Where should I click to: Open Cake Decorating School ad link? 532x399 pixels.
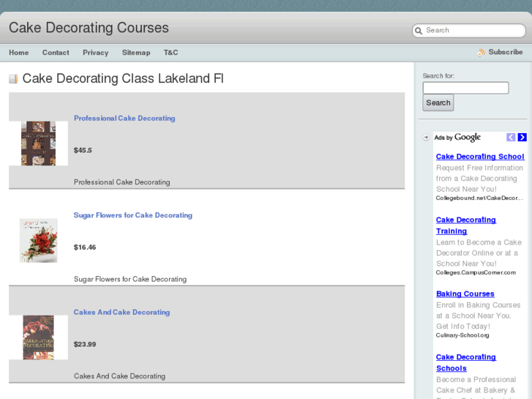(x=480, y=157)
